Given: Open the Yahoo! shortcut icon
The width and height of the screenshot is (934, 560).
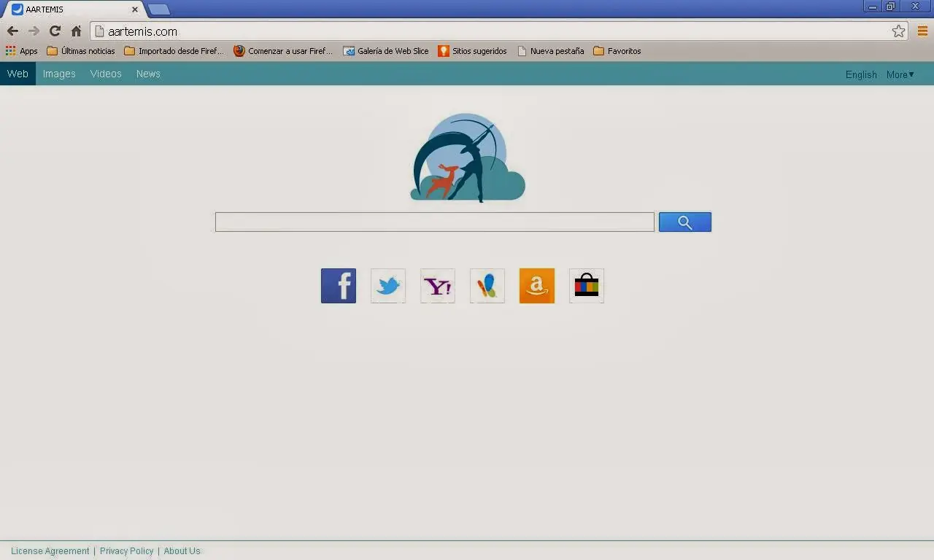Looking at the screenshot, I should [x=438, y=286].
